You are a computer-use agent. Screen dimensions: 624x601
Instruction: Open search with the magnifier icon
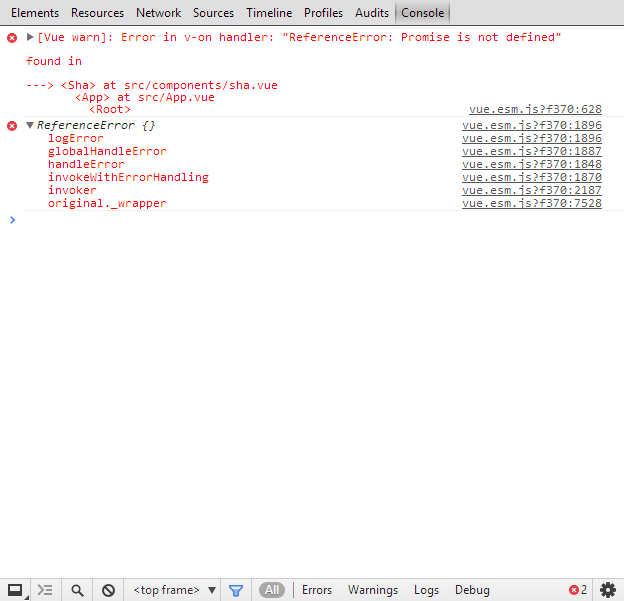(77, 590)
